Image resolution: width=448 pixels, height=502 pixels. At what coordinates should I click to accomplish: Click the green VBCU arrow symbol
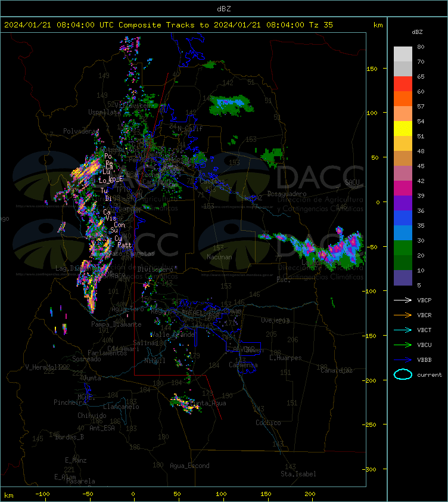(x=403, y=345)
